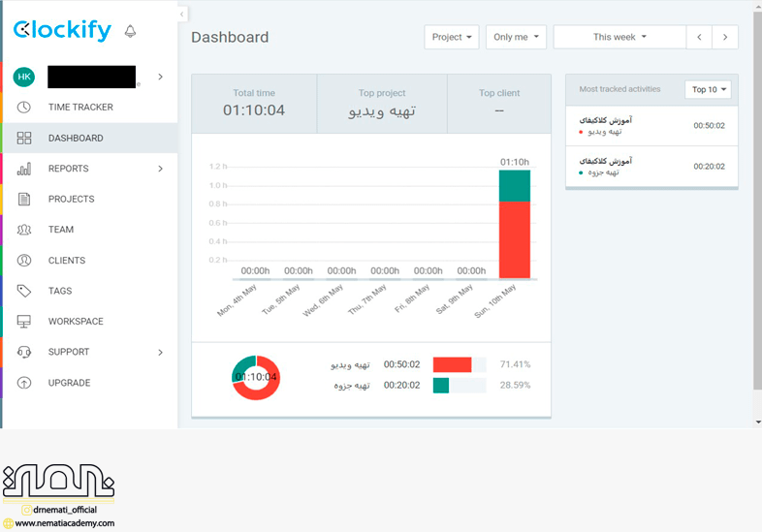Click the Projects document icon
This screenshot has height=532, width=762.
[24, 200]
